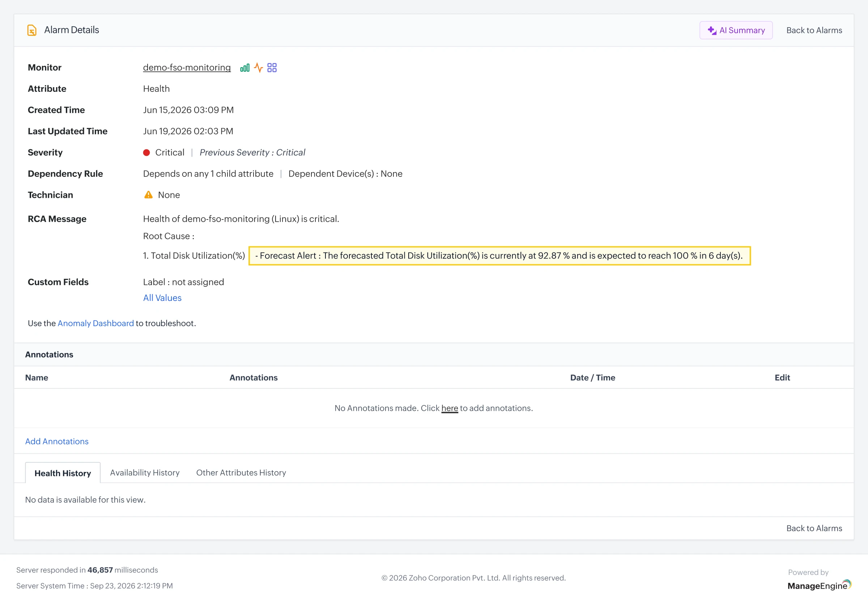The image size is (868, 601).
Task: Click the Add Annotations link
Action: coord(57,441)
